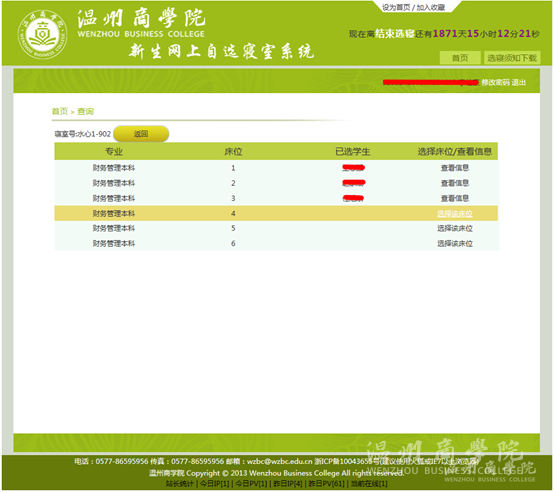View info for bed 1

(455, 168)
